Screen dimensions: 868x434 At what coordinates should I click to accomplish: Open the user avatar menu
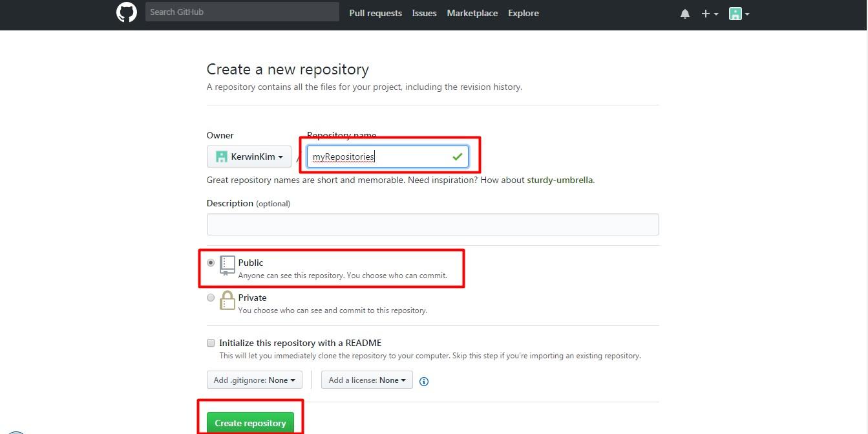coord(739,14)
